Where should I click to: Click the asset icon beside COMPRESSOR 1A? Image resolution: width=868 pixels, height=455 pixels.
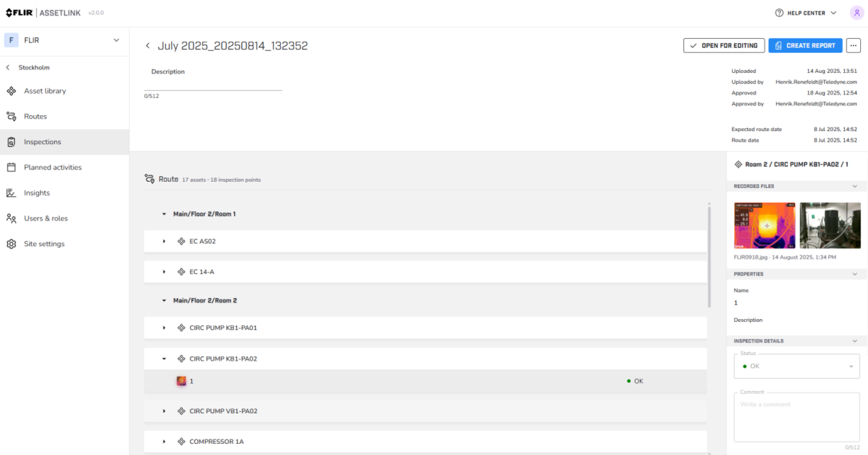[181, 442]
